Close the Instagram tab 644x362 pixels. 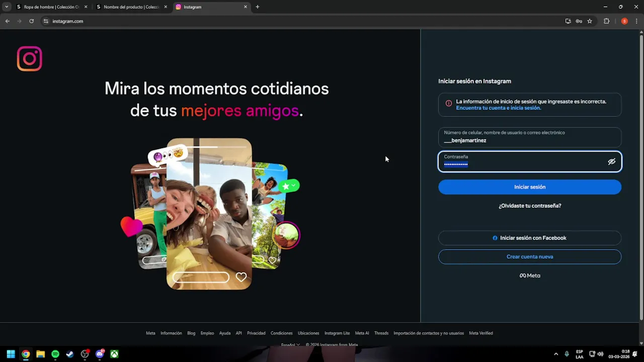click(x=246, y=7)
